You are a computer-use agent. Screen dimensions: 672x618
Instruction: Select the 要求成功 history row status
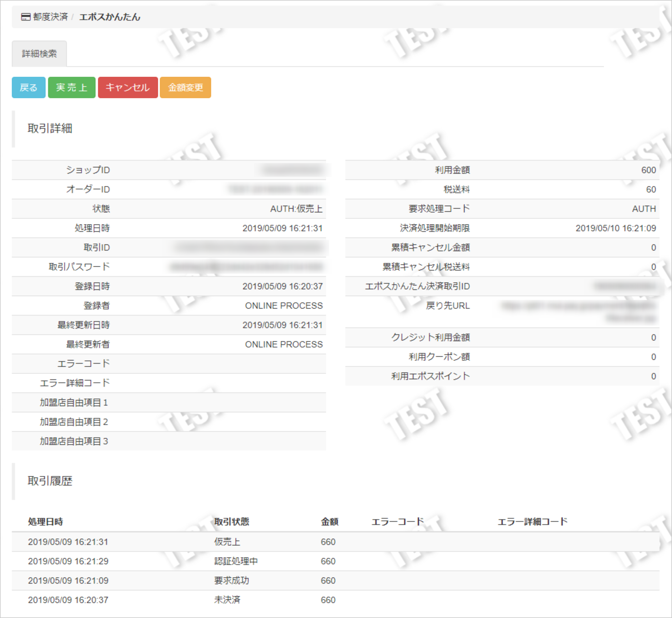232,581
